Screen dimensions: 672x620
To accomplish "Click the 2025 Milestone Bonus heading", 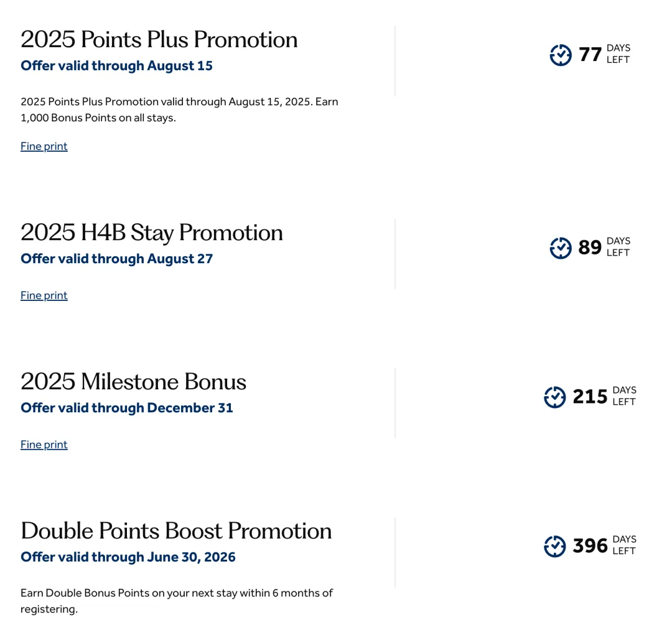I will 133,381.
